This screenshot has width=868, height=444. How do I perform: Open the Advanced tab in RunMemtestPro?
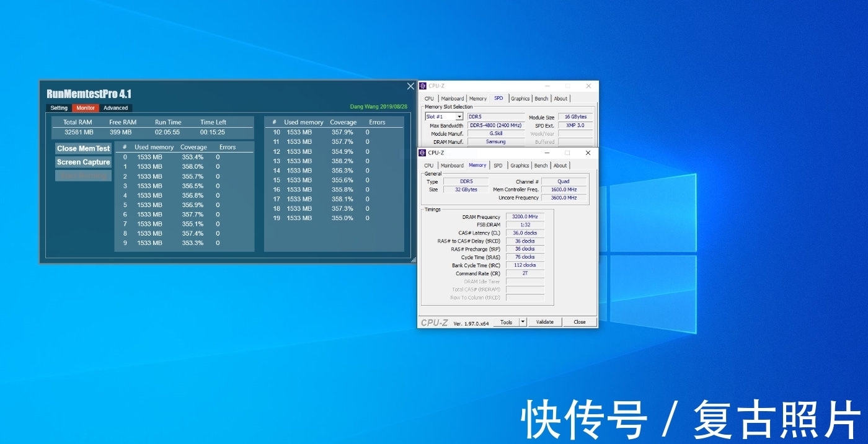(116, 108)
